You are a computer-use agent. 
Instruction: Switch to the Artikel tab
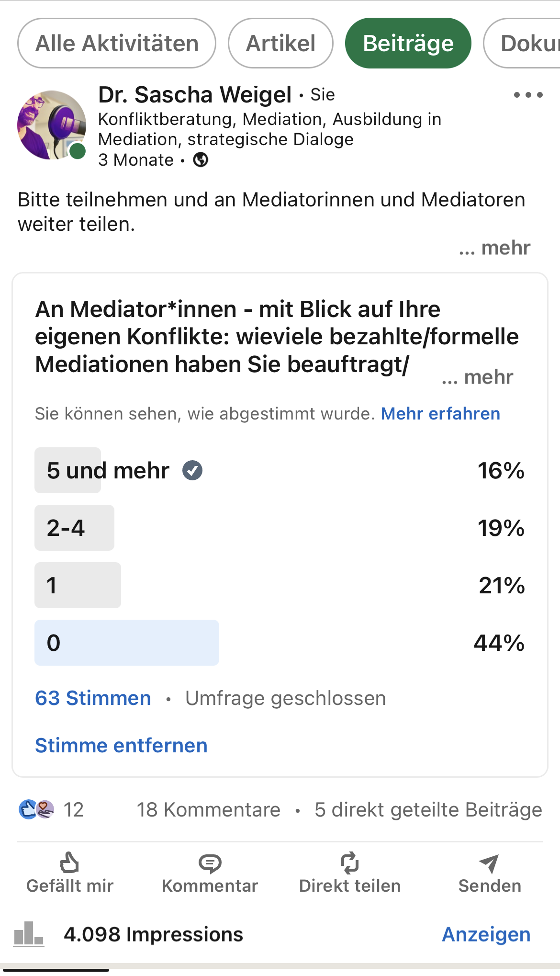280,43
